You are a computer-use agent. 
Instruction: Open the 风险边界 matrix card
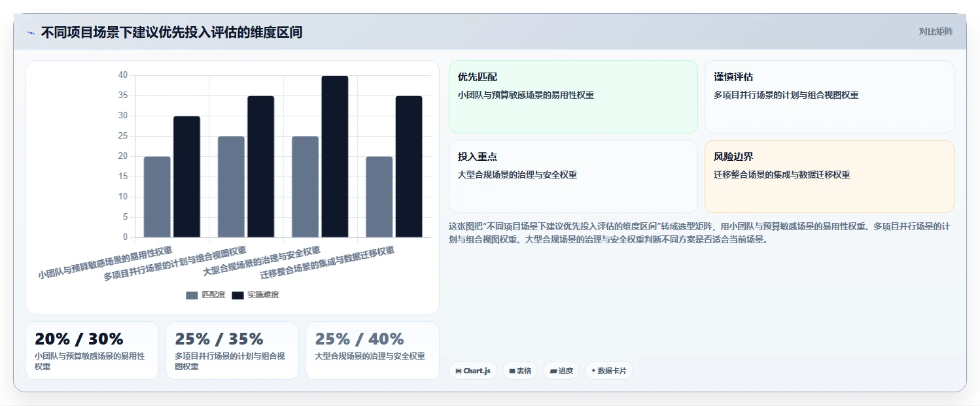pyautogui.click(x=830, y=177)
